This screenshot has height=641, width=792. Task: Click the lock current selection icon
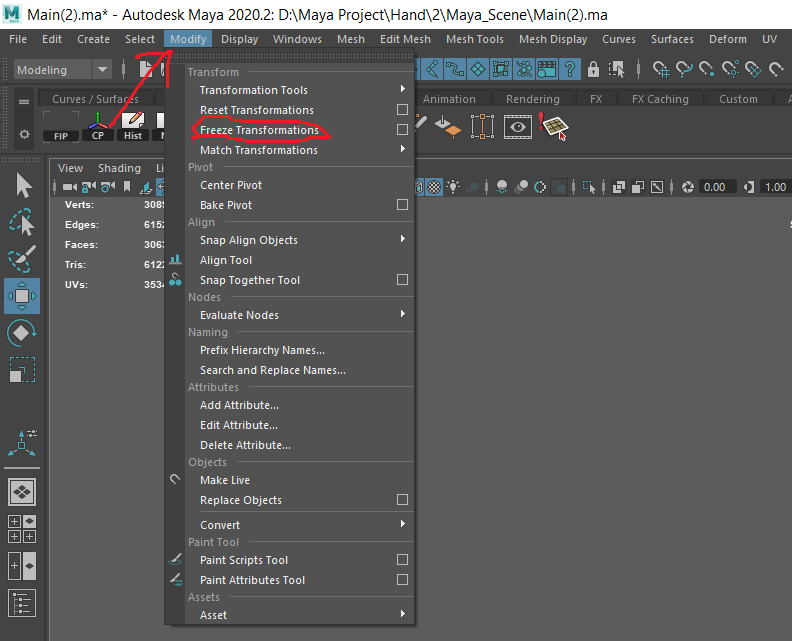click(x=593, y=69)
